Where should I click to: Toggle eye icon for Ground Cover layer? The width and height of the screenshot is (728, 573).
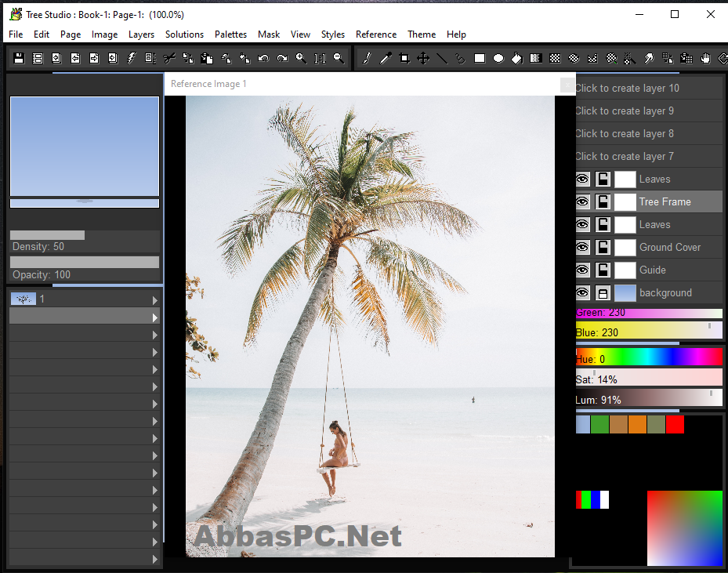point(582,248)
